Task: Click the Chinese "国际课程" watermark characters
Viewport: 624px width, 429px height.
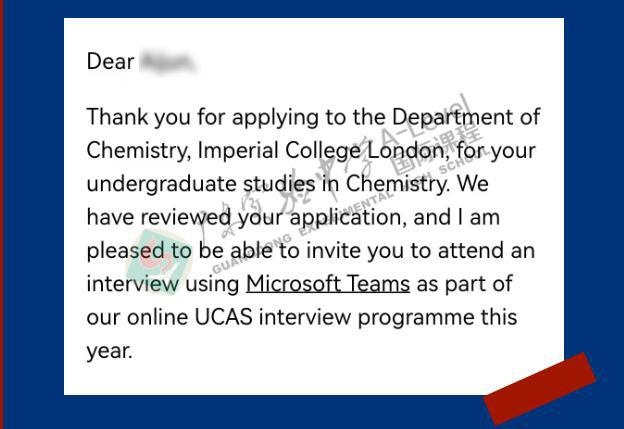Action: click(x=437, y=146)
